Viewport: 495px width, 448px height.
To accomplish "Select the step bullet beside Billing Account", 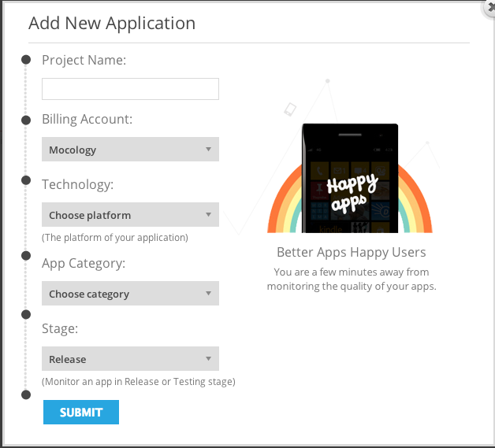I will [26, 120].
